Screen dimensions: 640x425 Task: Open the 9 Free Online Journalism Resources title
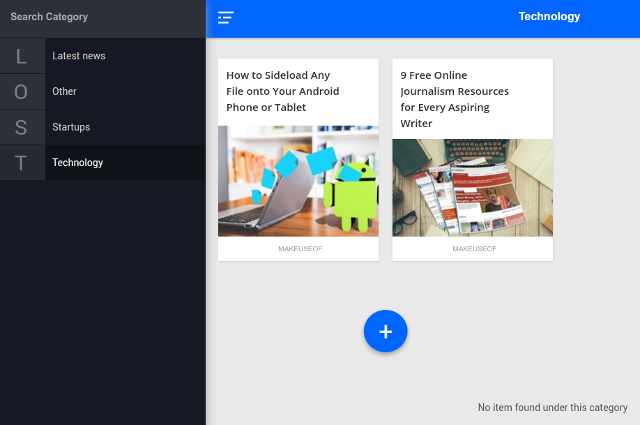(455, 99)
